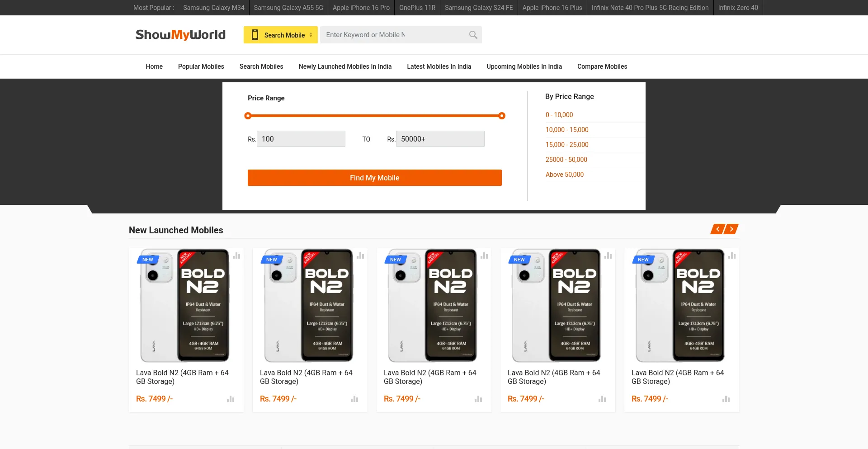Select the 25000 - 50,000 price range
The width and height of the screenshot is (868, 449).
click(x=566, y=160)
